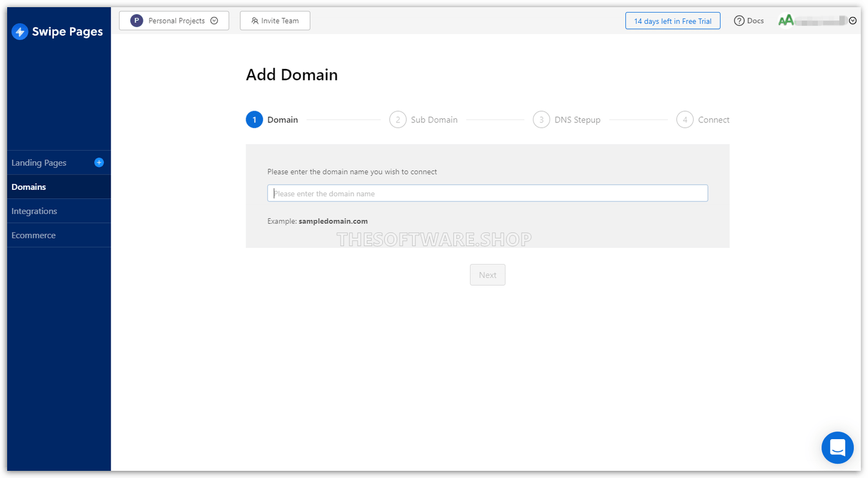Image resolution: width=868 pixels, height=478 pixels.
Task: Open Integrations in sidebar
Action: [59, 211]
